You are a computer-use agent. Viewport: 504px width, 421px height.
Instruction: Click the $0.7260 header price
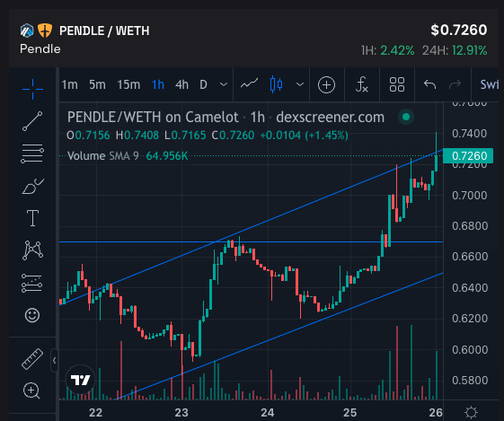pyautogui.click(x=459, y=30)
